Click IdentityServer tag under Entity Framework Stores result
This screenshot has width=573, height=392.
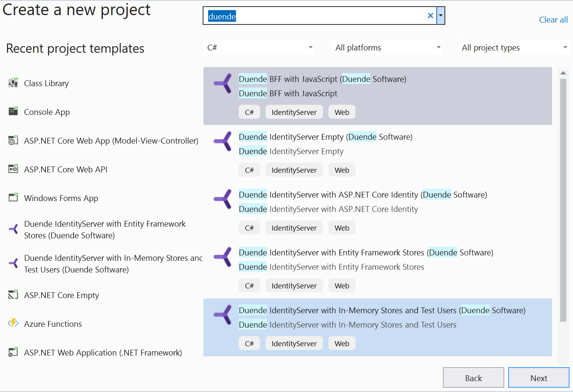[x=294, y=286]
